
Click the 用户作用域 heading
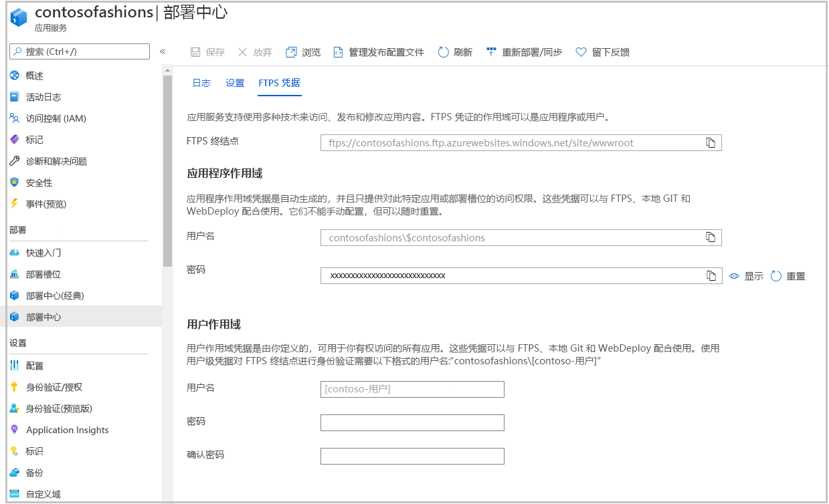pos(214,324)
